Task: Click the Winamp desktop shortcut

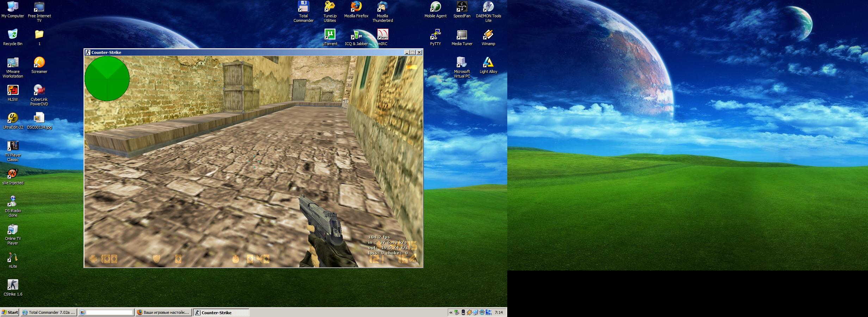Action: pyautogui.click(x=488, y=35)
